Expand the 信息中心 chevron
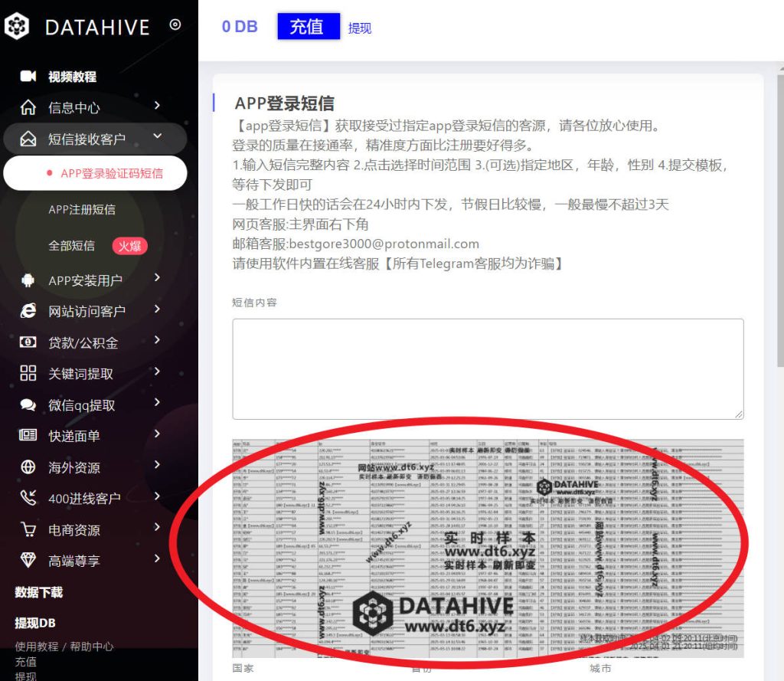The image size is (784, 681). click(157, 106)
